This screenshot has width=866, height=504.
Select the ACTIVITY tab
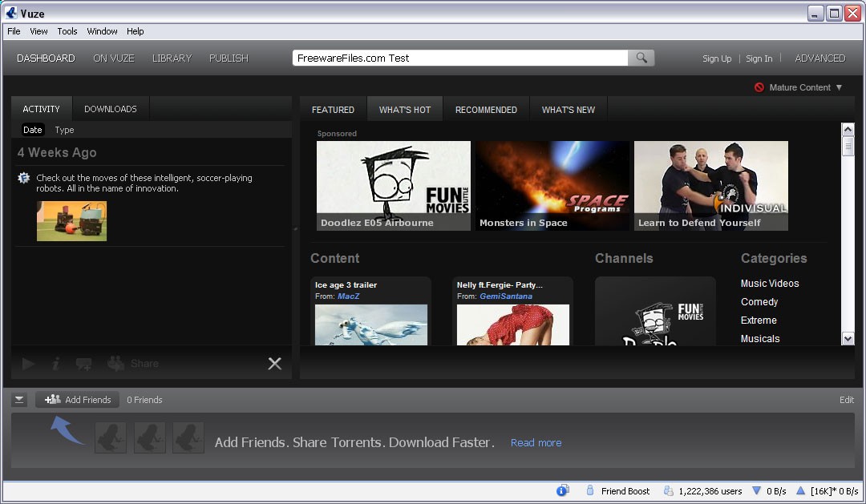(x=42, y=109)
